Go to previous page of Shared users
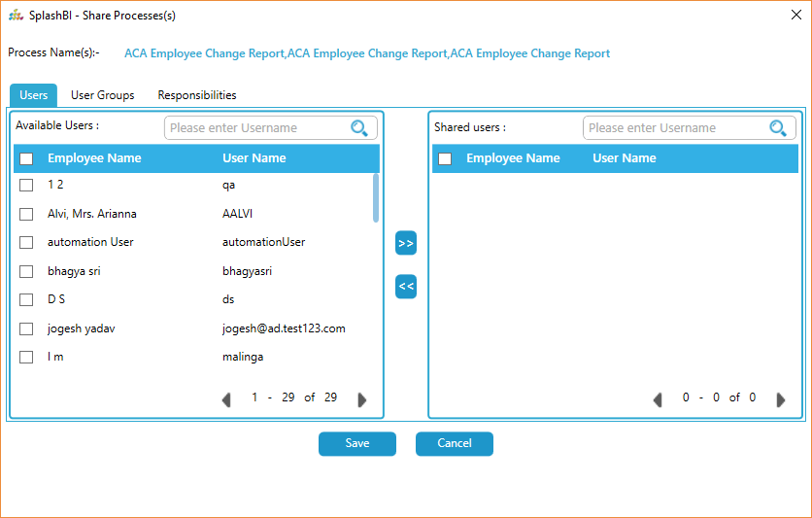Image resolution: width=812 pixels, height=518 pixels. 658,399
